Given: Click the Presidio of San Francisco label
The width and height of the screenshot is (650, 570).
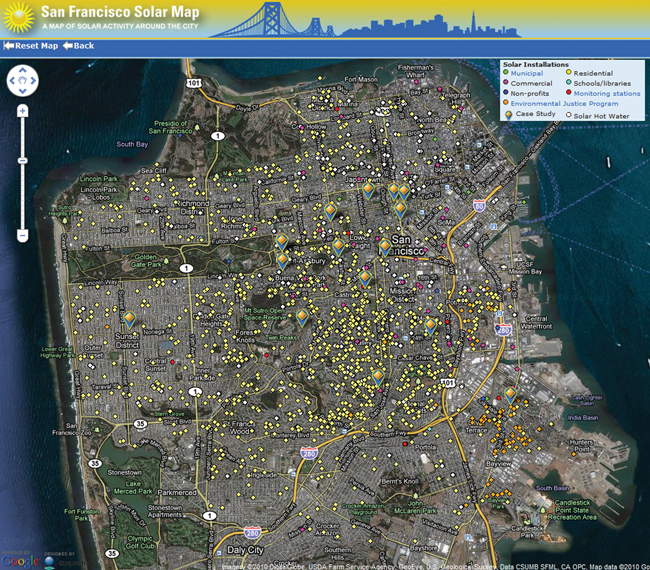Looking at the screenshot, I should coord(170,127).
